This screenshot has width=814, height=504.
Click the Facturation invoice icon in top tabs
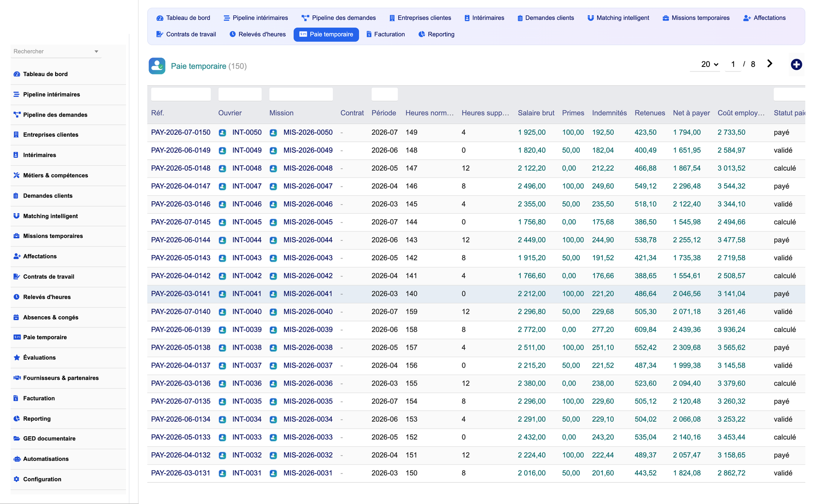(369, 34)
